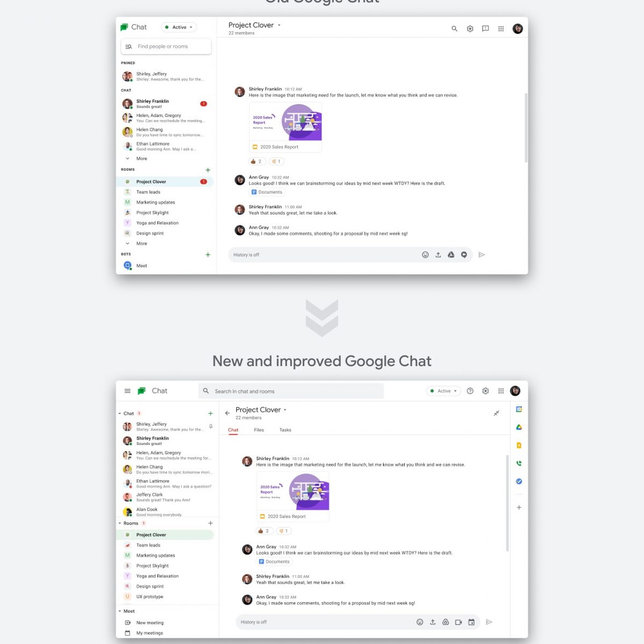Open the hamburger main menu beside Chat logo

click(127, 391)
